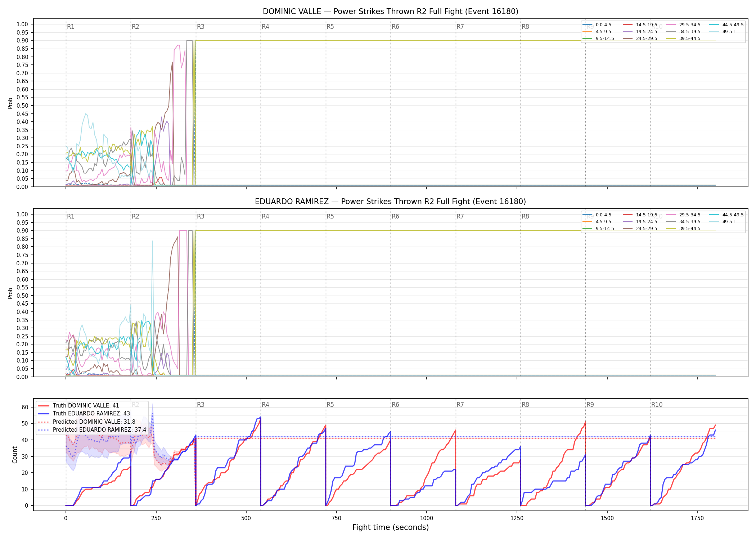The image size is (756, 540).
Task: Click the 1750 tick label on x-axis
Action: point(697,518)
